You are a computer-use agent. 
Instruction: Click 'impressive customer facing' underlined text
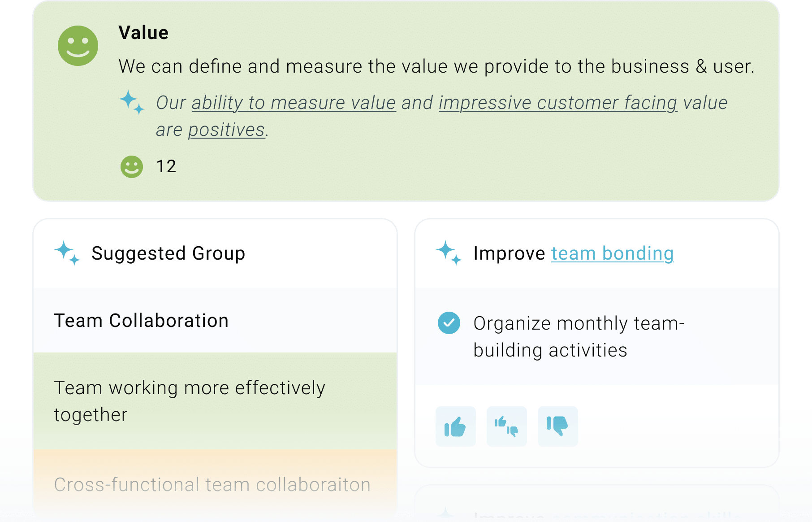[x=558, y=103]
